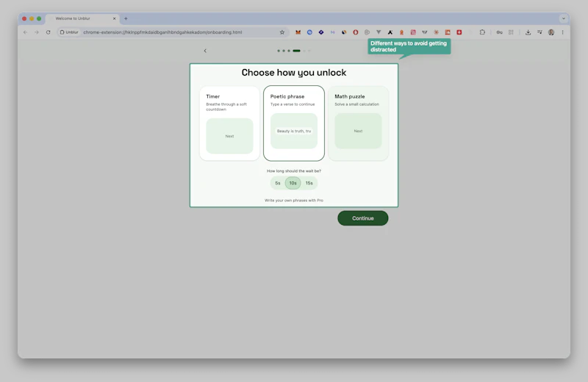Open a new browser tab
This screenshot has height=382, width=588.
click(x=126, y=18)
